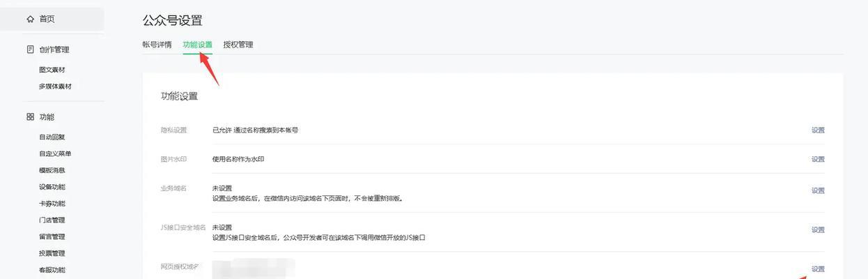The width and height of the screenshot is (868, 279).
Task: Click text 已允许 通过名称搜索到本帐号
Action: click(255, 130)
